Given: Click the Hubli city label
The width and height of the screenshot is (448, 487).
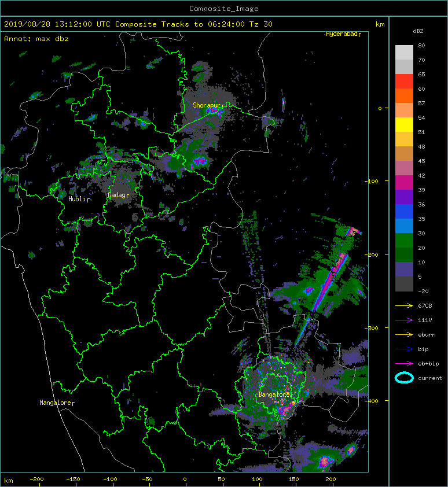Looking at the screenshot, I should point(77,199).
